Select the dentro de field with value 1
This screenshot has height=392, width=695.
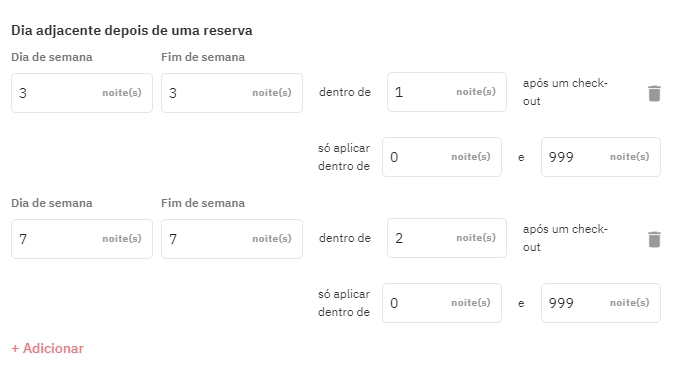coord(447,92)
